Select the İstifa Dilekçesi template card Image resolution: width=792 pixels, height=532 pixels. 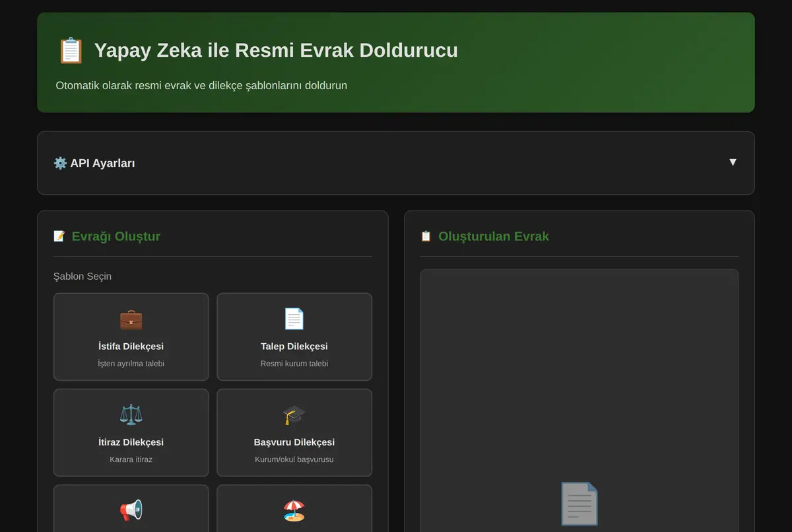tap(131, 337)
